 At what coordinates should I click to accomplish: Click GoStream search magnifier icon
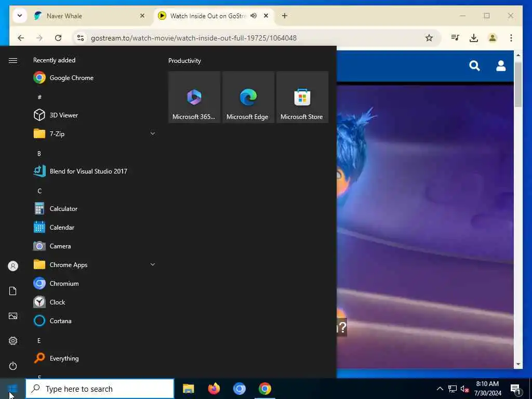coord(474,65)
